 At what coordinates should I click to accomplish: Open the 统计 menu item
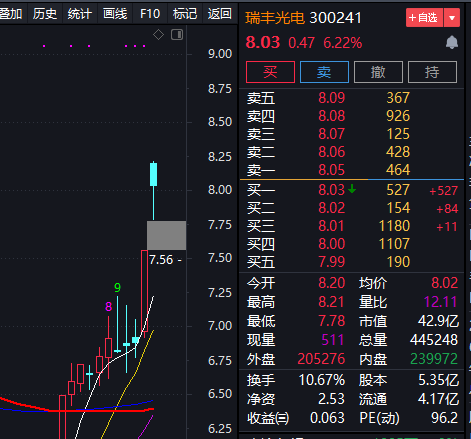click(x=79, y=14)
